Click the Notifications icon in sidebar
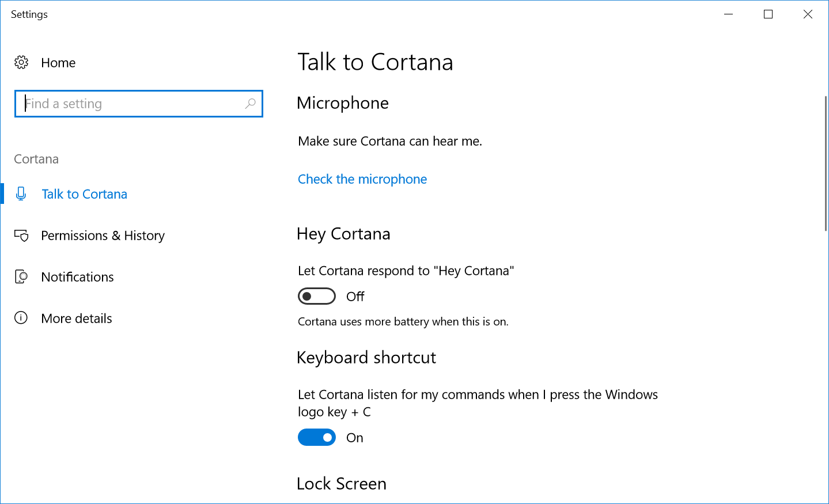Screen dimensions: 829x504 (x=21, y=277)
